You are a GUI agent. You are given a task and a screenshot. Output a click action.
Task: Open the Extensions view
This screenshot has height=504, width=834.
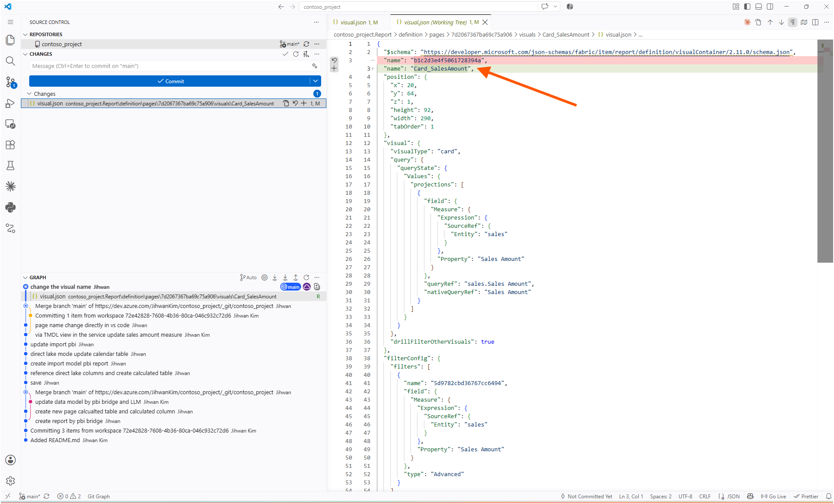(10, 145)
